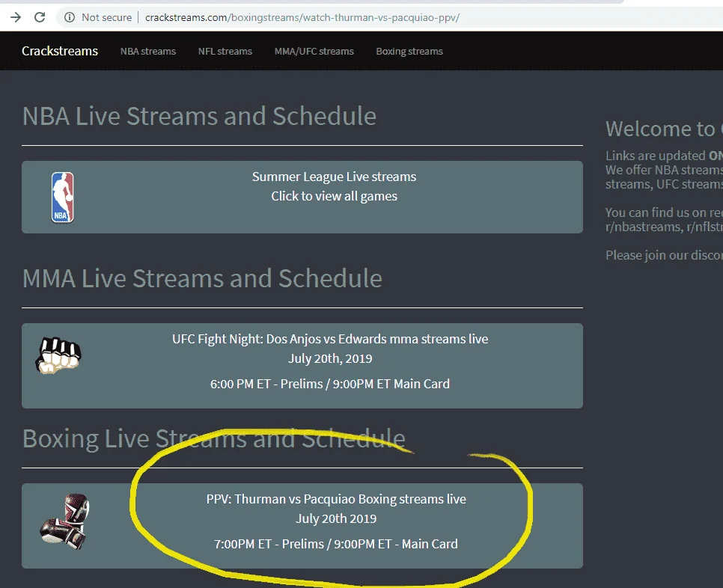Click 'MMA Live Streams and Schedule' heading
Viewport: 723px width, 588px height.
pyautogui.click(x=202, y=279)
